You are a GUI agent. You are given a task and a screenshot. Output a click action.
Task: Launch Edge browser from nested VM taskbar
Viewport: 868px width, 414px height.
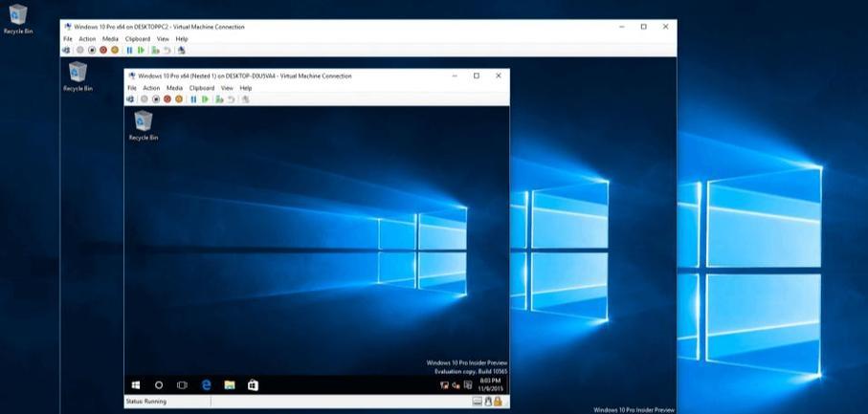tap(207, 385)
